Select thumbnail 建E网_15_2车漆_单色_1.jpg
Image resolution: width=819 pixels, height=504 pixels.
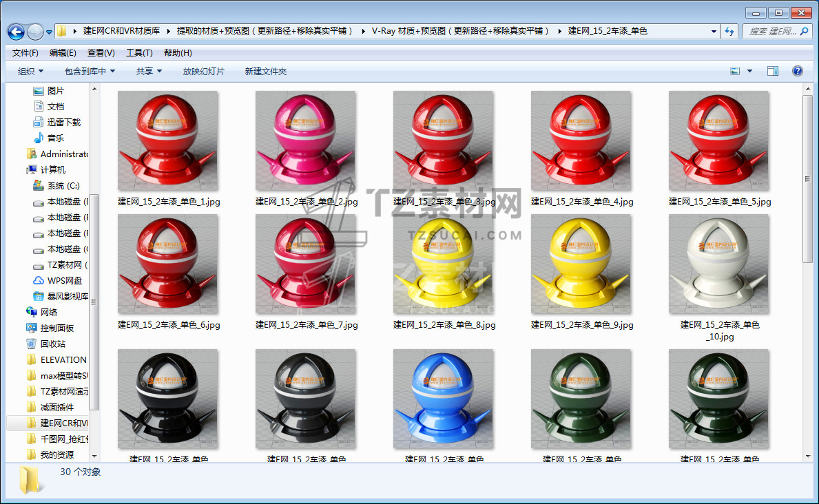[x=167, y=141]
